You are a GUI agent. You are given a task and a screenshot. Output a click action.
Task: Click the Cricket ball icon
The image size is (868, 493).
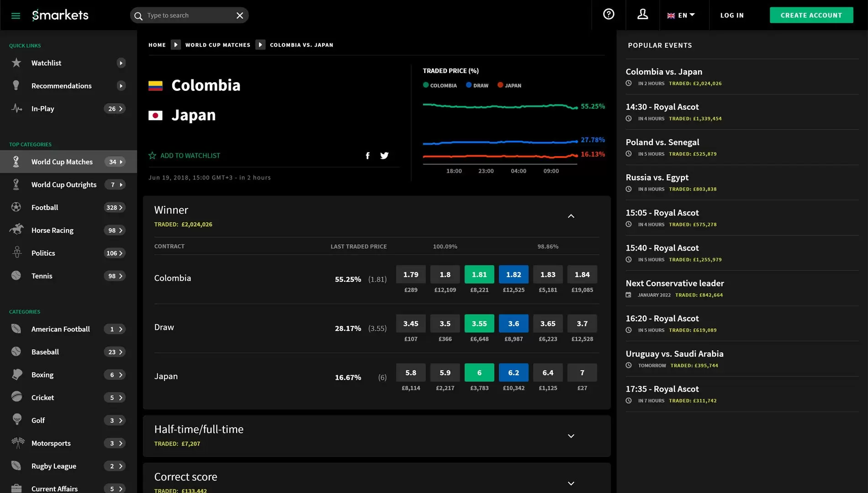[x=16, y=397]
